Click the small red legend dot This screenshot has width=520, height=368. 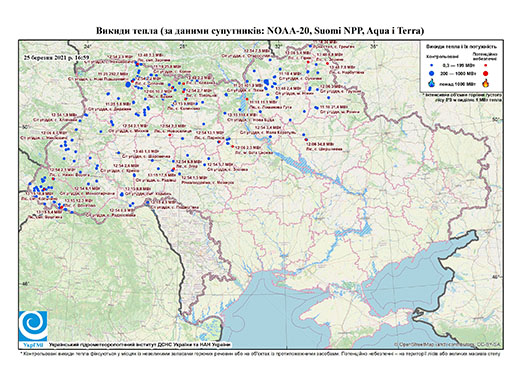[x=485, y=66]
